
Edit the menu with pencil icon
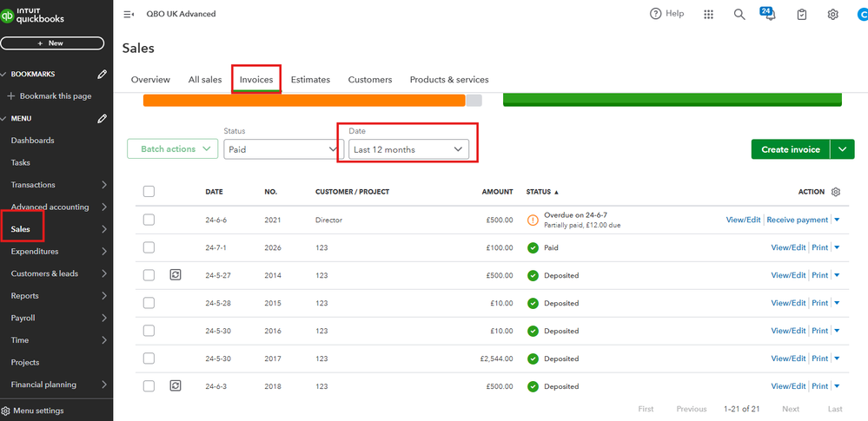coord(102,118)
